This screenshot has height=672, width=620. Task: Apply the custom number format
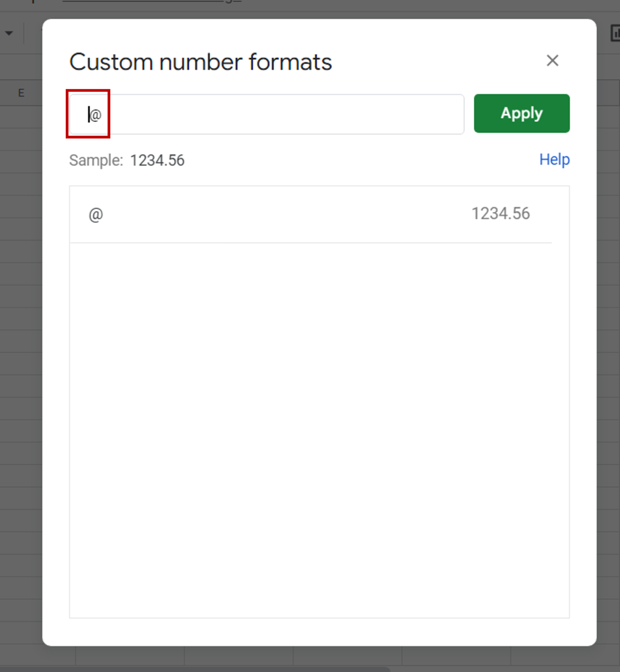point(521,113)
